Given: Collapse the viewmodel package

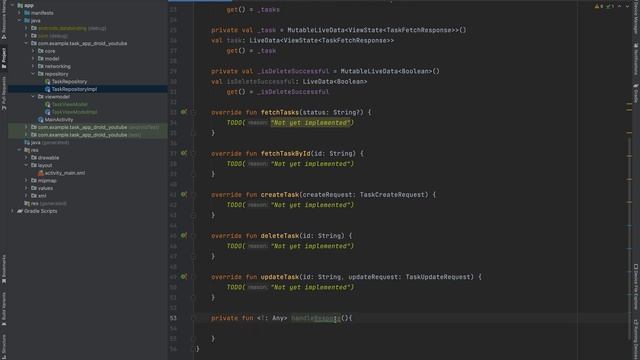Looking at the screenshot, I should coord(33,97).
